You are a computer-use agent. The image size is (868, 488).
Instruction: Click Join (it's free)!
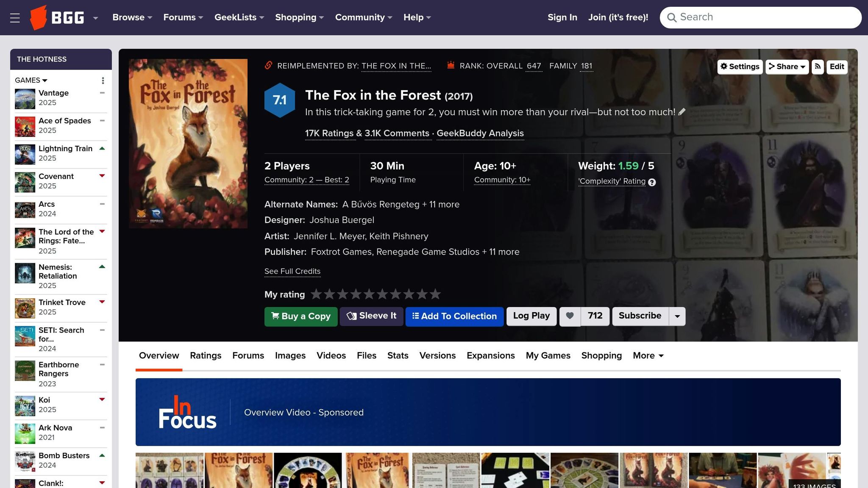tap(618, 17)
